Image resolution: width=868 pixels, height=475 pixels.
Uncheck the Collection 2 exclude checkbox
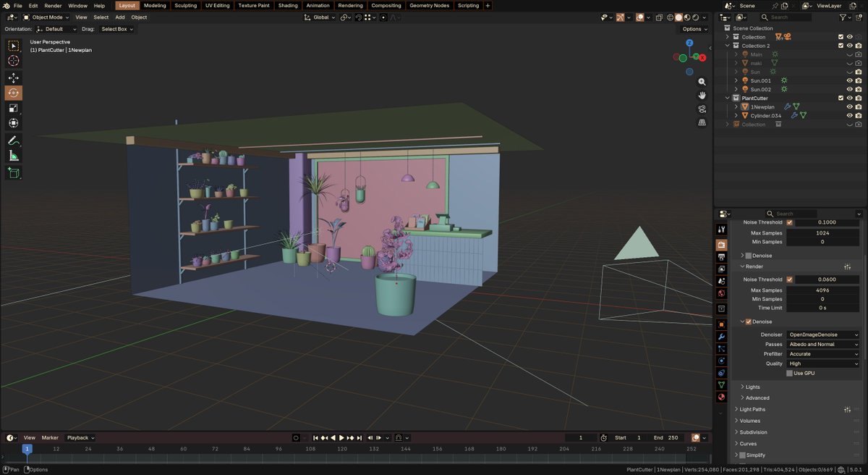click(x=841, y=46)
